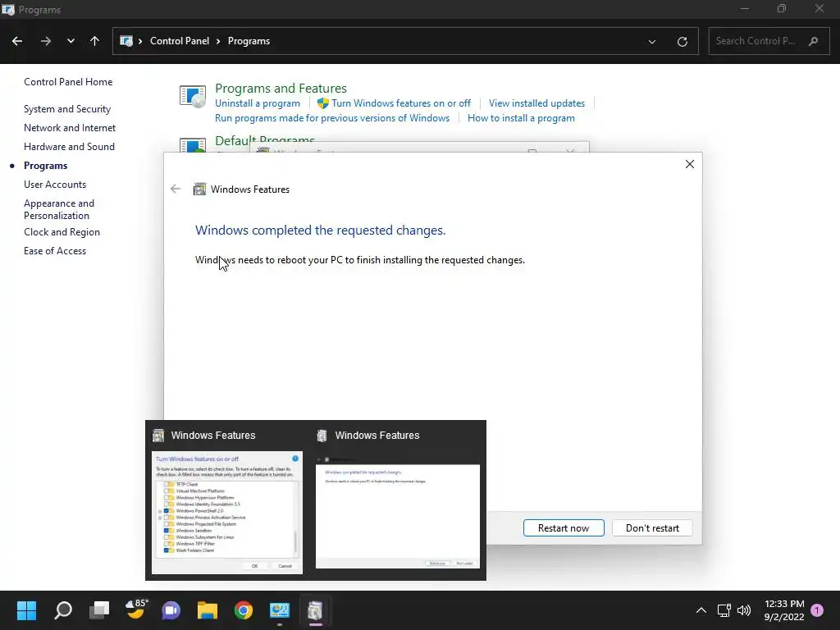Click the Default Programs icon
The width and height of the screenshot is (840, 630).
(x=192, y=144)
